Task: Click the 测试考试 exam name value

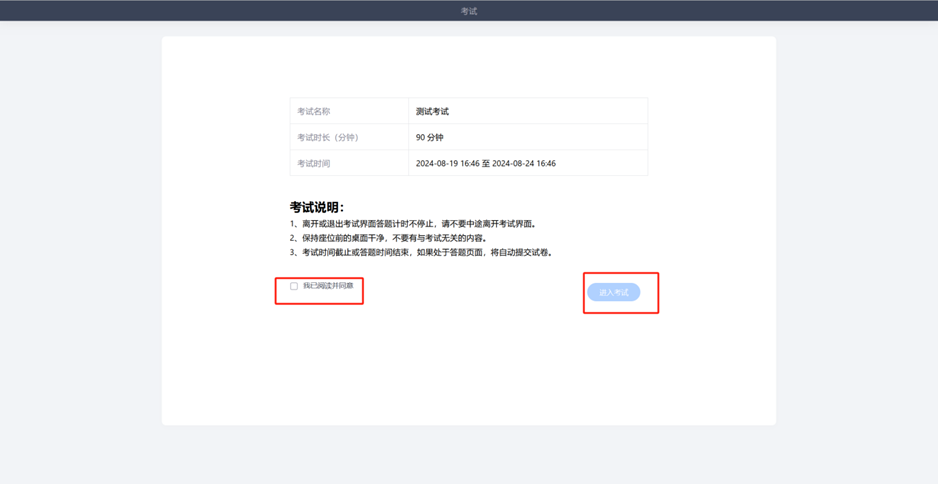Action: 432,111
